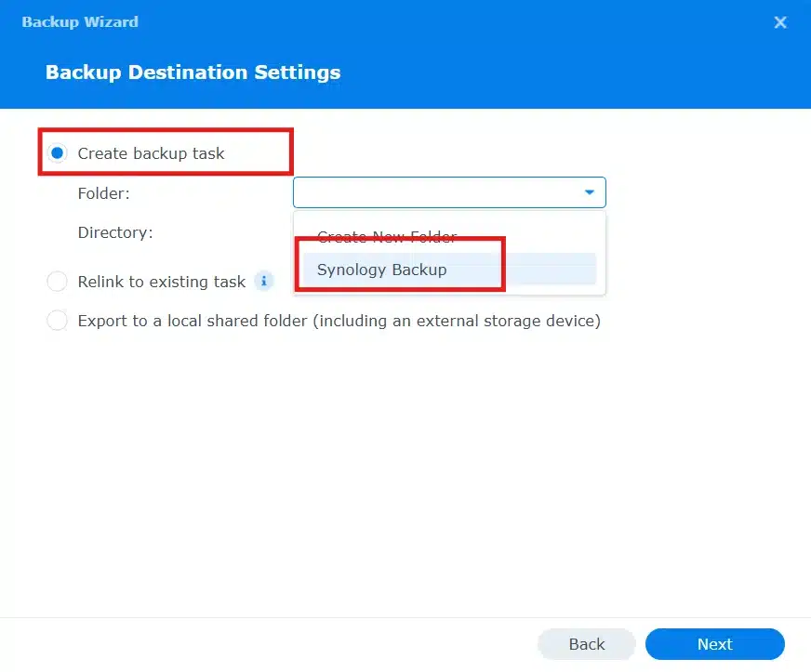Viewport: 811px width, 672px height.
Task: Click the Back button
Action: click(x=586, y=643)
